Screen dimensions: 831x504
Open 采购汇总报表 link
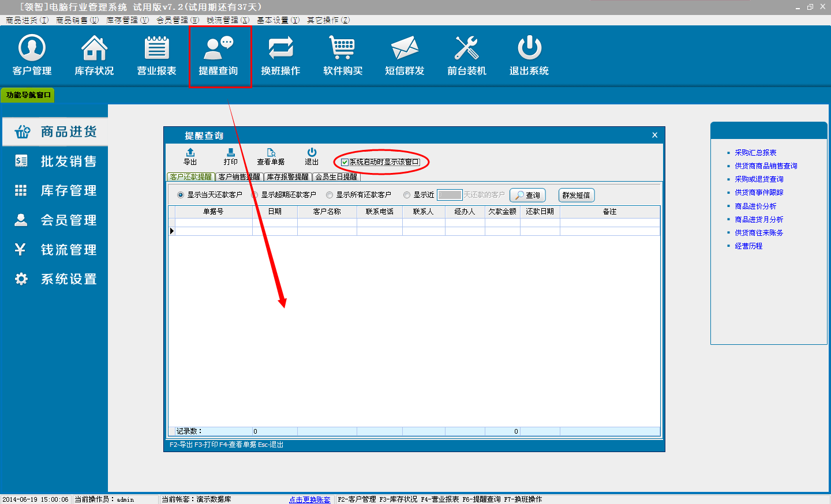(755, 153)
